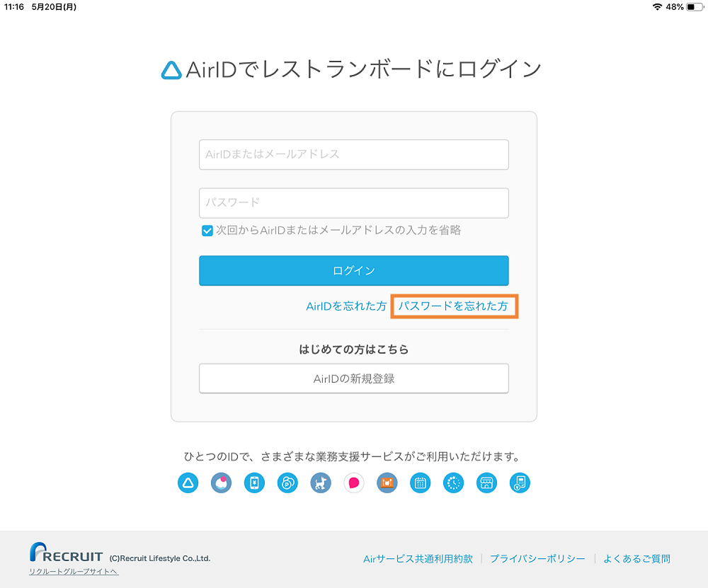Open the リクルートグループサイトへ link

coord(74,571)
